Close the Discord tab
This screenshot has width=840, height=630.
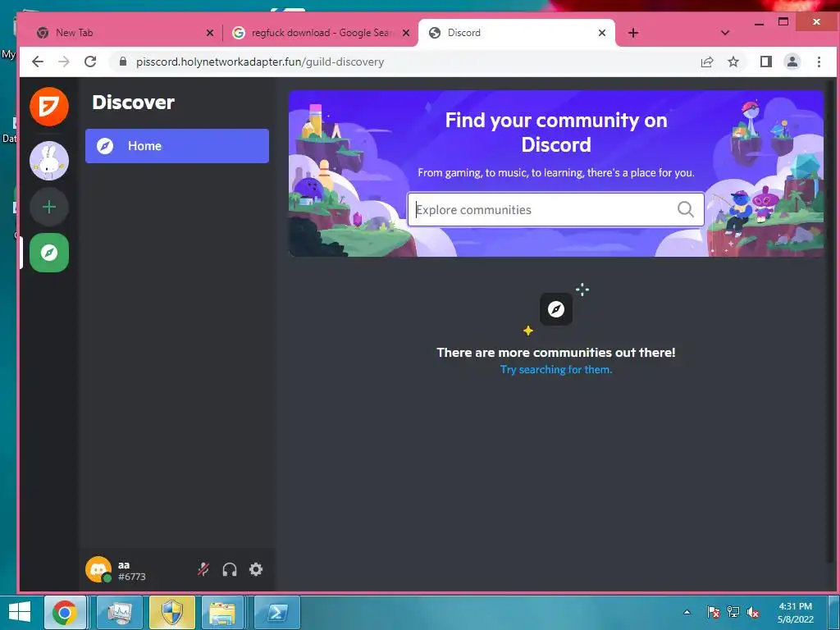pyautogui.click(x=601, y=33)
